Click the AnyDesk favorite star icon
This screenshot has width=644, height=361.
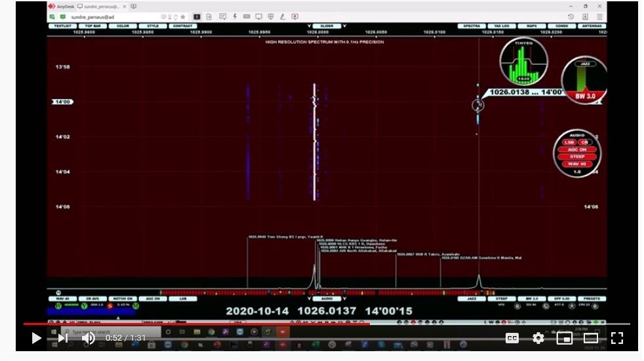(x=183, y=17)
